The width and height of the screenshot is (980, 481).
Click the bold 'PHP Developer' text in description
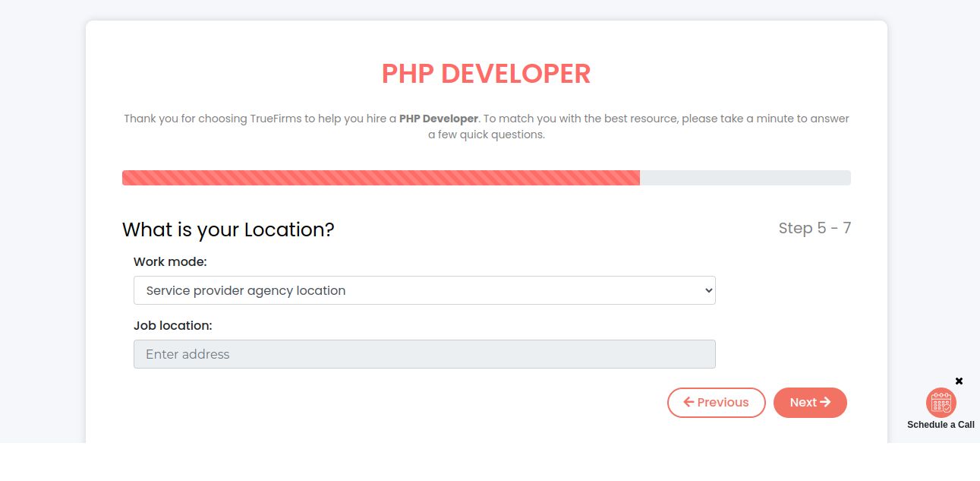(x=439, y=119)
